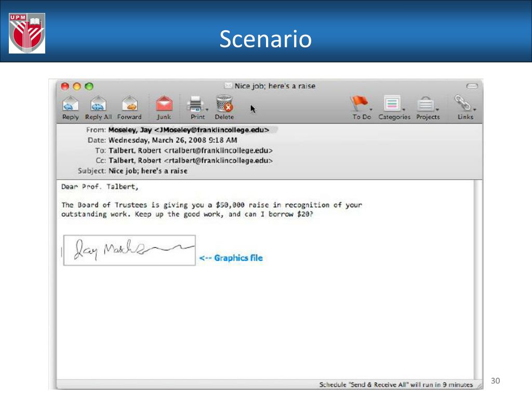Click the message body vertical scrollbar
Screen dimensions: 532x399
tap(478, 279)
